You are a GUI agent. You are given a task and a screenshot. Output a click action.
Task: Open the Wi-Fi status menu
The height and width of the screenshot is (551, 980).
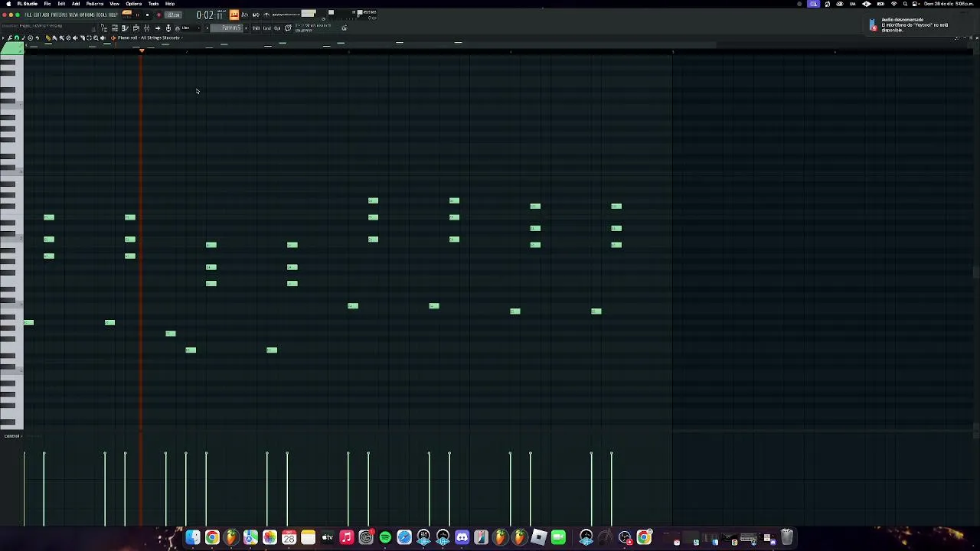coord(894,4)
